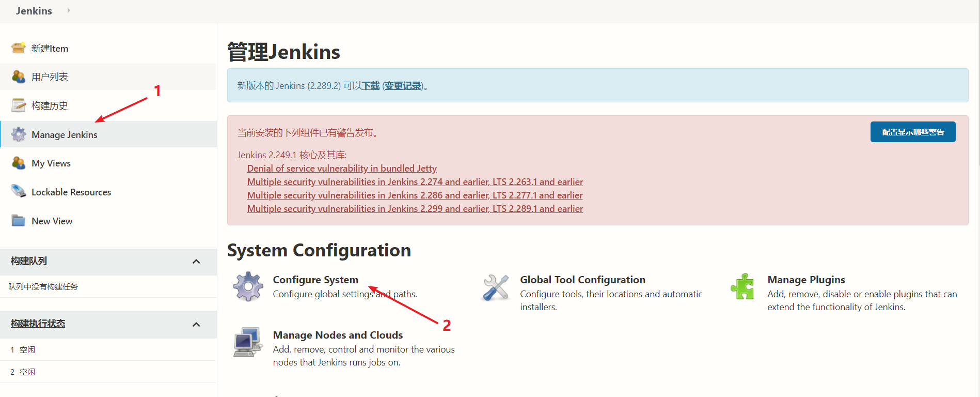Click 'Configure global settings and paths.' description
This screenshot has width=980, height=397.
coord(345,294)
